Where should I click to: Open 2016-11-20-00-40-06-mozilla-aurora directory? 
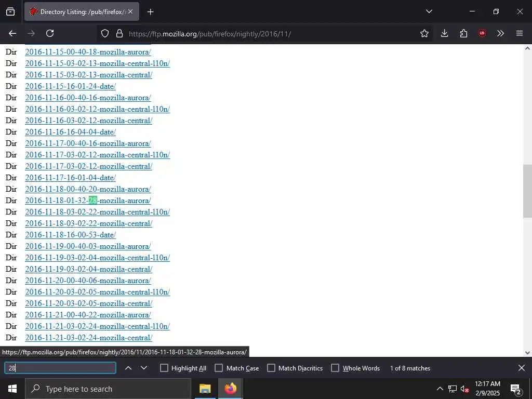click(x=88, y=281)
